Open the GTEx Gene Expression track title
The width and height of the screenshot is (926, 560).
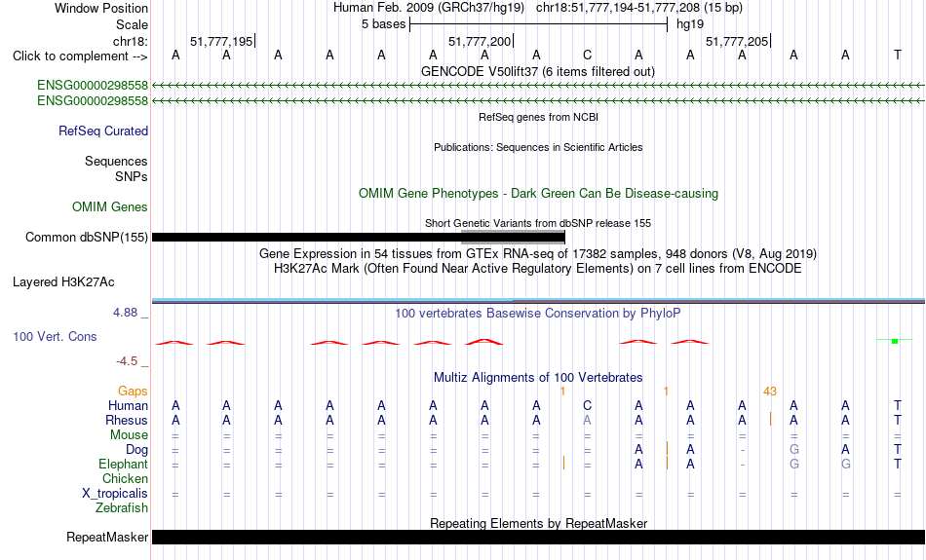point(538,254)
